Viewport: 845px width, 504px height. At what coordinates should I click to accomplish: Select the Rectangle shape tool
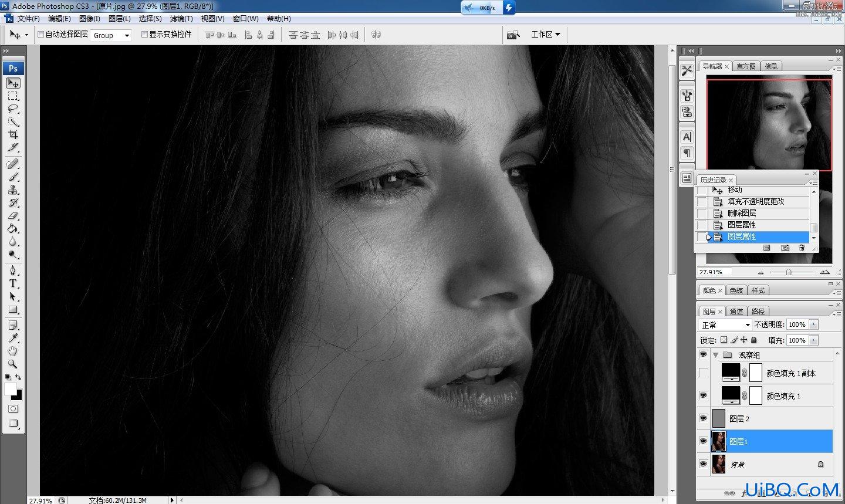(13, 309)
